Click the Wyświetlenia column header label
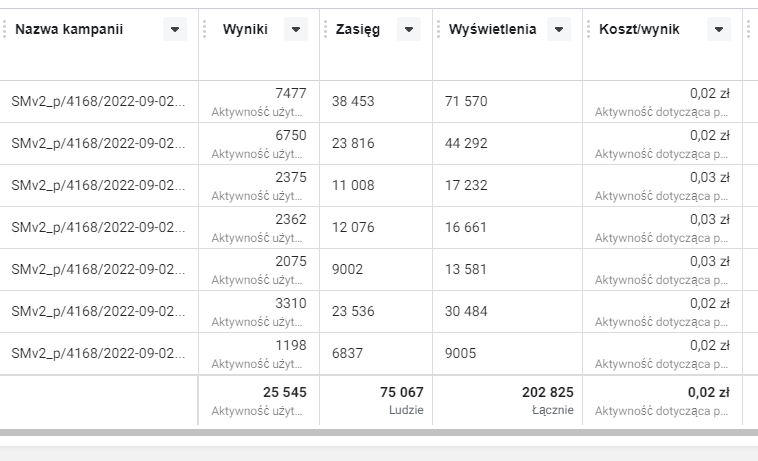This screenshot has width=758, height=461. point(493,30)
